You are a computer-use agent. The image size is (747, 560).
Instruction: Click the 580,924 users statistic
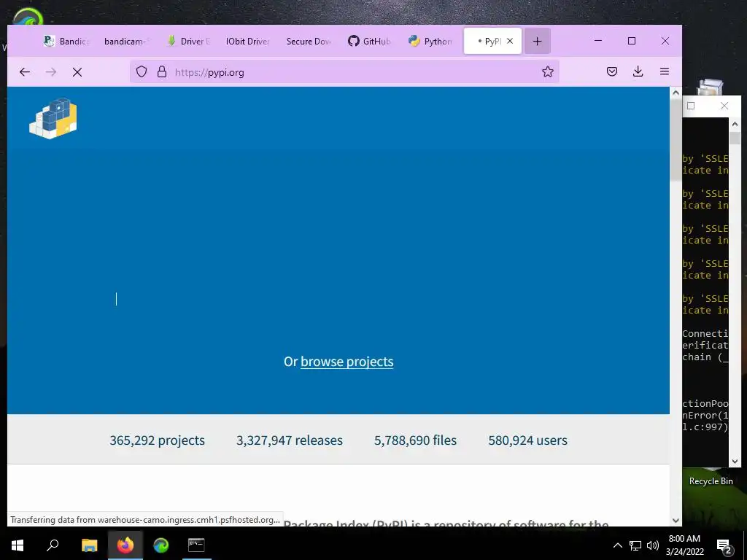click(x=528, y=440)
